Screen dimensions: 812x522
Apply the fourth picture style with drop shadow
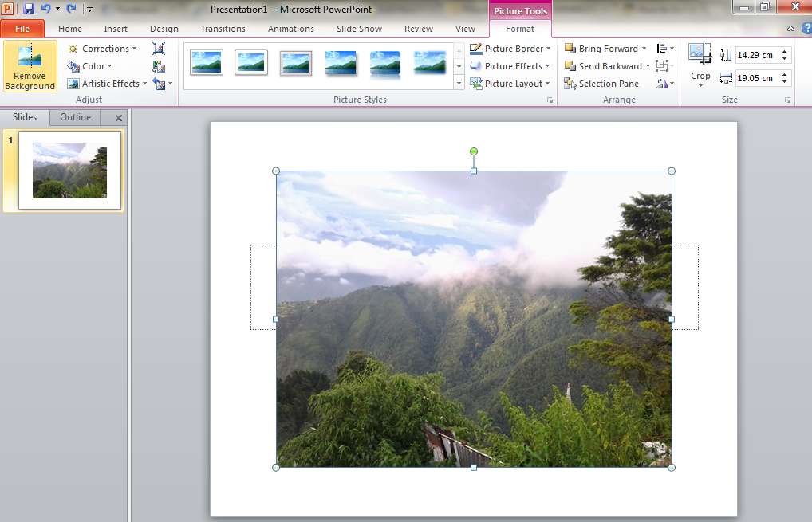point(341,63)
